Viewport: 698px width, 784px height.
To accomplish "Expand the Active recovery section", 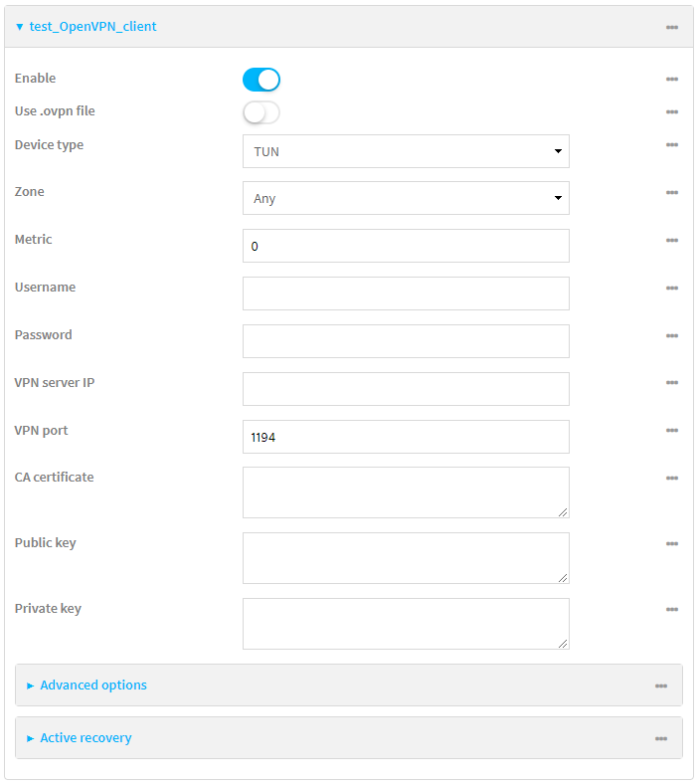I will (86, 738).
